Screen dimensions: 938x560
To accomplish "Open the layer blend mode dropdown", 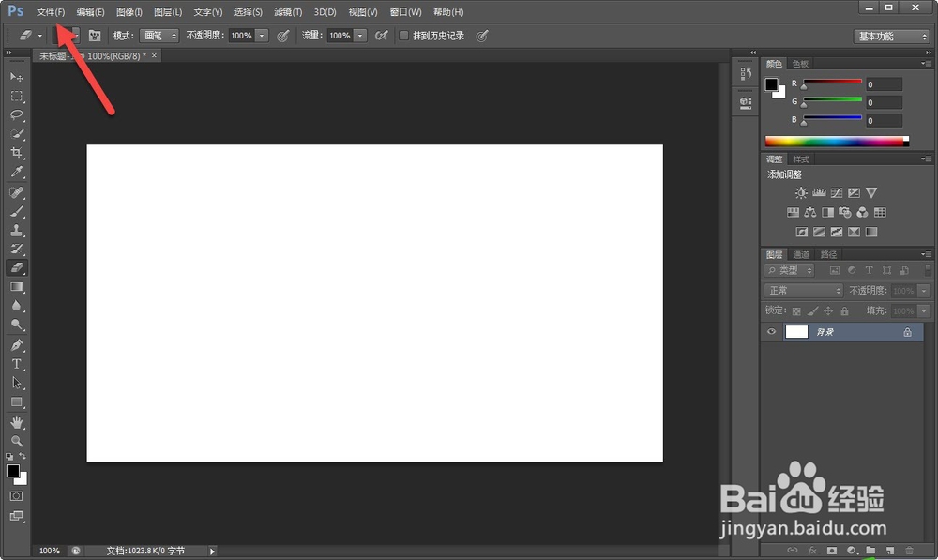I will point(804,290).
